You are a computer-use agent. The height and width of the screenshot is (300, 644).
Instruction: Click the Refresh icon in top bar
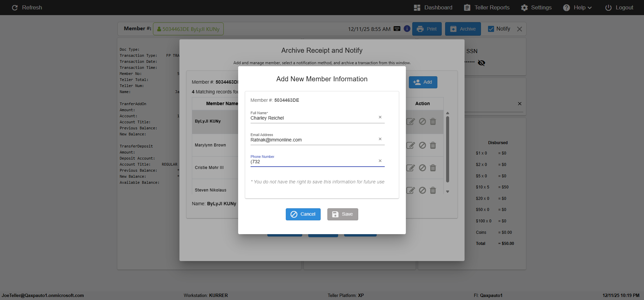(x=15, y=7)
